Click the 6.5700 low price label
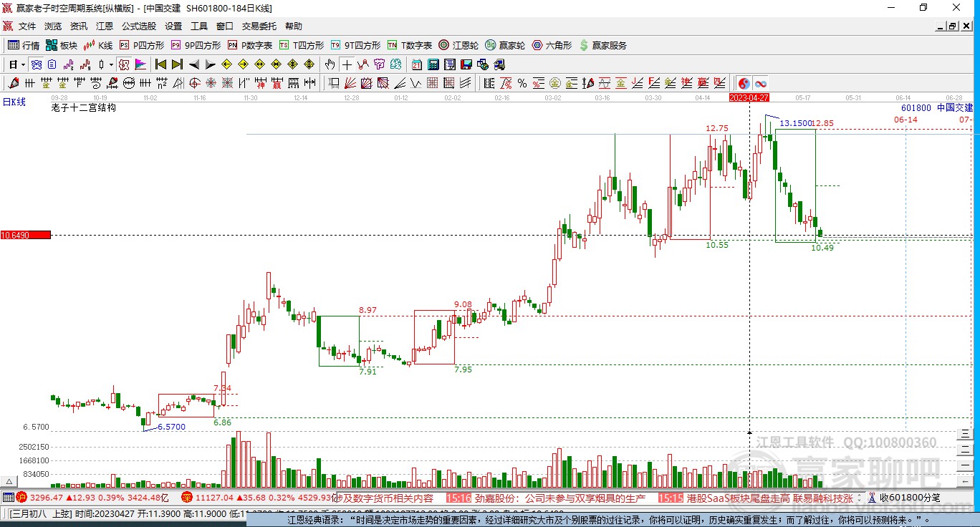980x527 pixels. (x=172, y=427)
